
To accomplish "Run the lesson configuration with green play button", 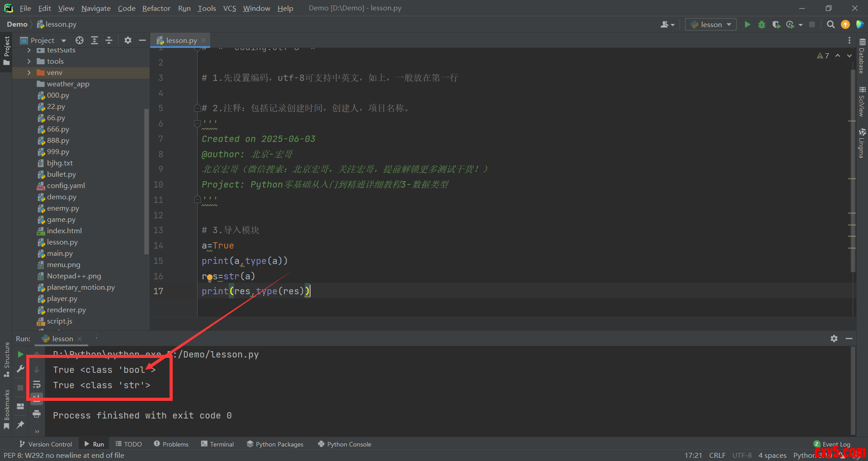I will coord(747,24).
